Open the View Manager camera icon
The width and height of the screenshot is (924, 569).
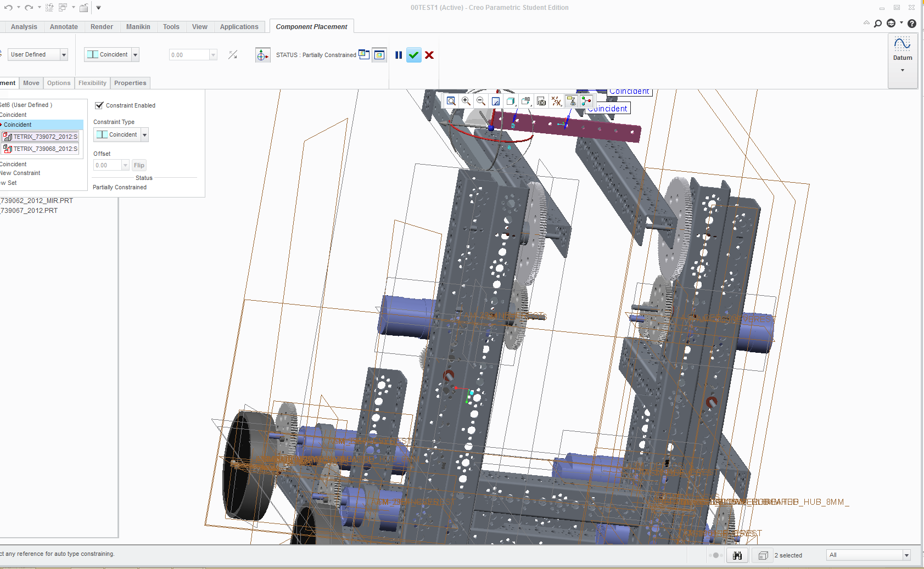click(x=541, y=101)
